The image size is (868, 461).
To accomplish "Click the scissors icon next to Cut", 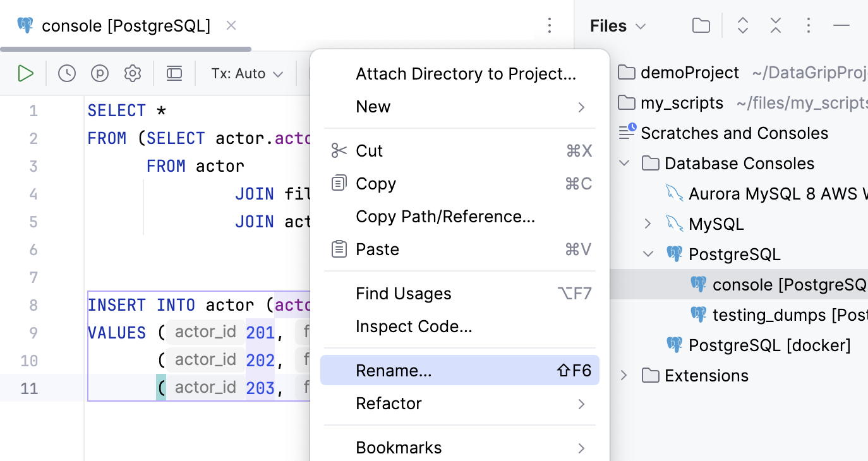I will (x=339, y=150).
